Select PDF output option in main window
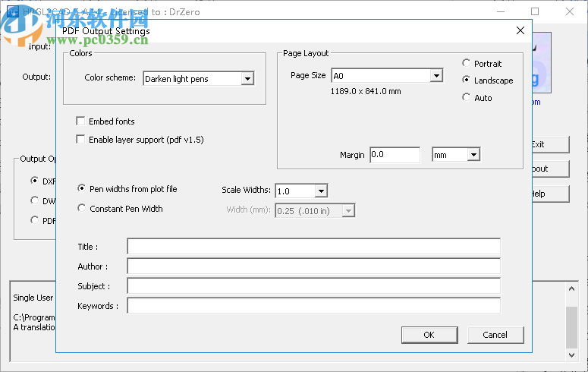The width and height of the screenshot is (588, 372). click(34, 220)
